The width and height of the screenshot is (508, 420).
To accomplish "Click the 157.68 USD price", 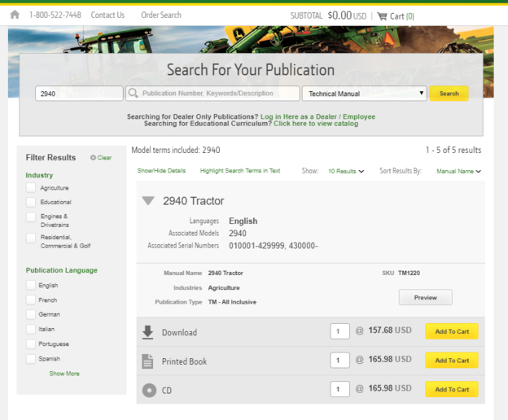I will [x=390, y=330].
